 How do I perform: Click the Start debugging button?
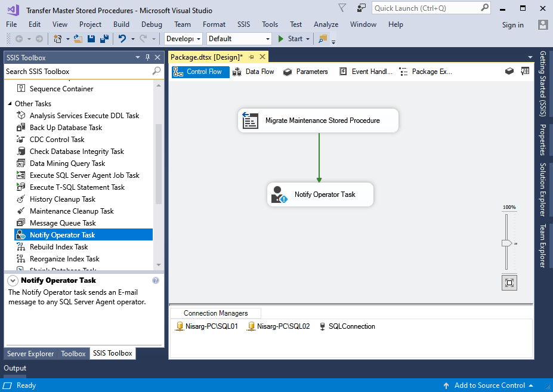[x=290, y=39]
